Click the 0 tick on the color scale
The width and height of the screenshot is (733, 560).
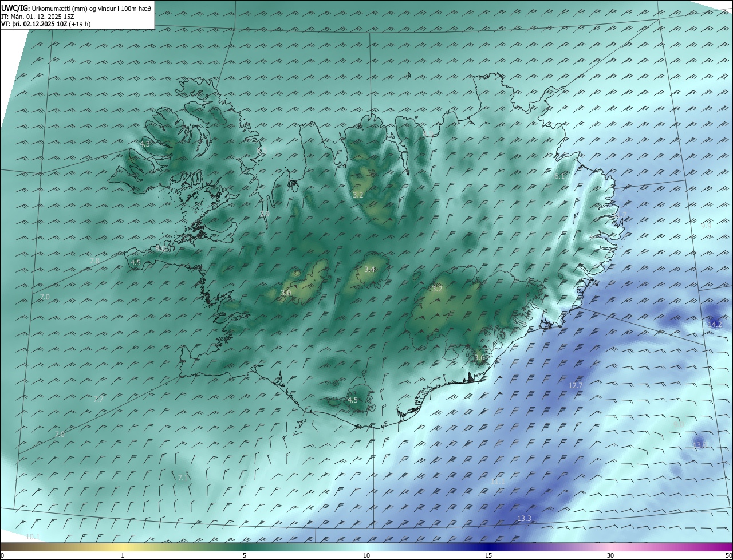click(x=2, y=555)
